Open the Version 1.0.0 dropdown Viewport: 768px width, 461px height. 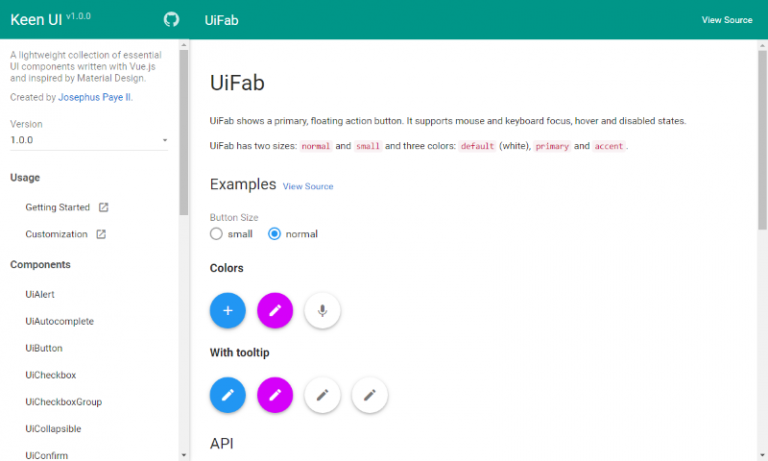(x=89, y=140)
